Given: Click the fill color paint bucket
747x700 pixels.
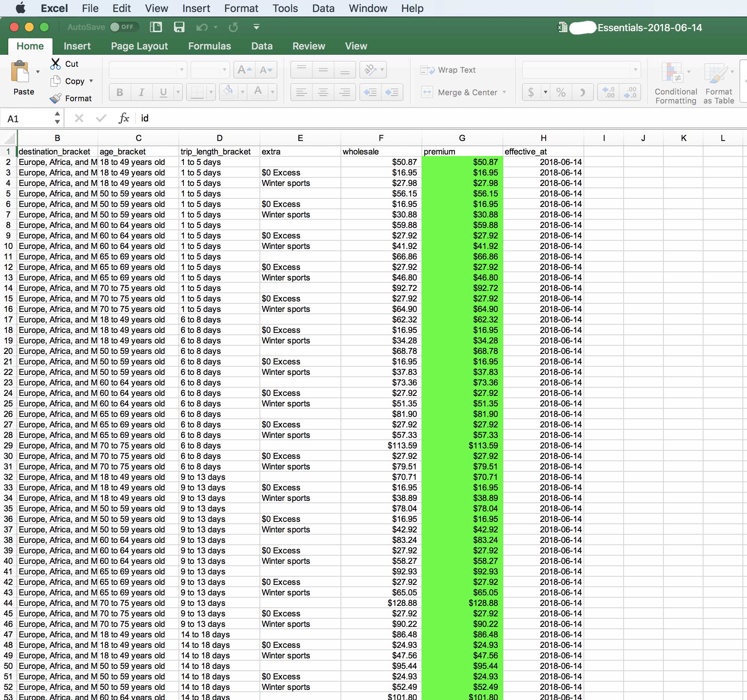Looking at the screenshot, I should tap(228, 91).
